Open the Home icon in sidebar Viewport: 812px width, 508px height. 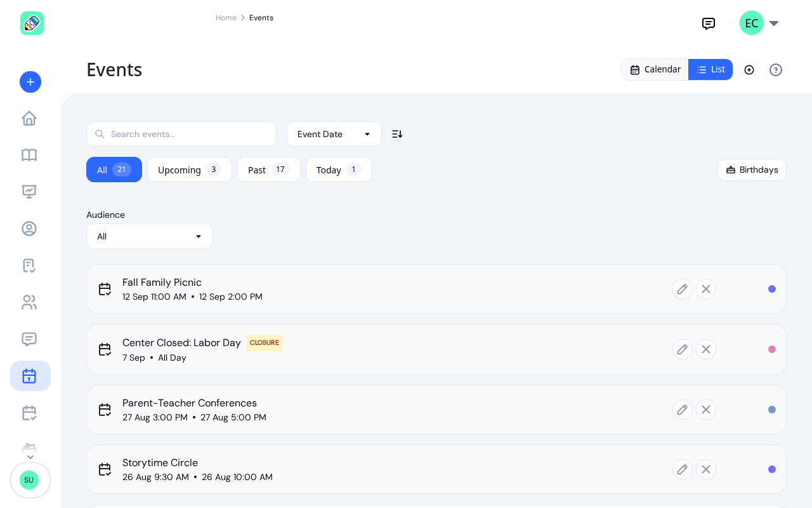click(x=29, y=118)
